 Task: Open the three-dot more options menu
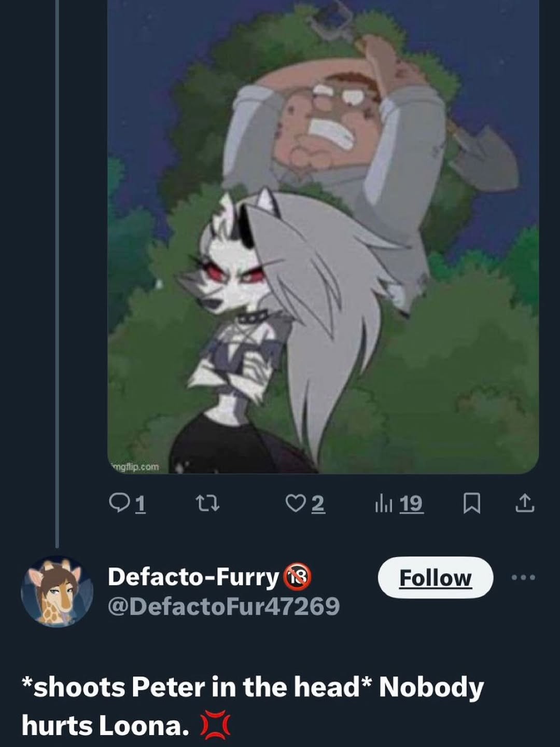pos(523,577)
